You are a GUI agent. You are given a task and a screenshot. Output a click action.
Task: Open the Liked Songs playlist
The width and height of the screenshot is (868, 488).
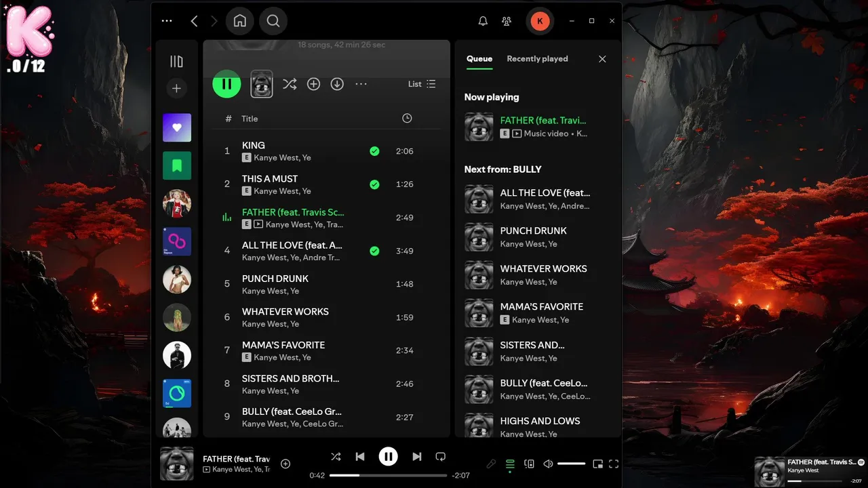[x=177, y=127]
